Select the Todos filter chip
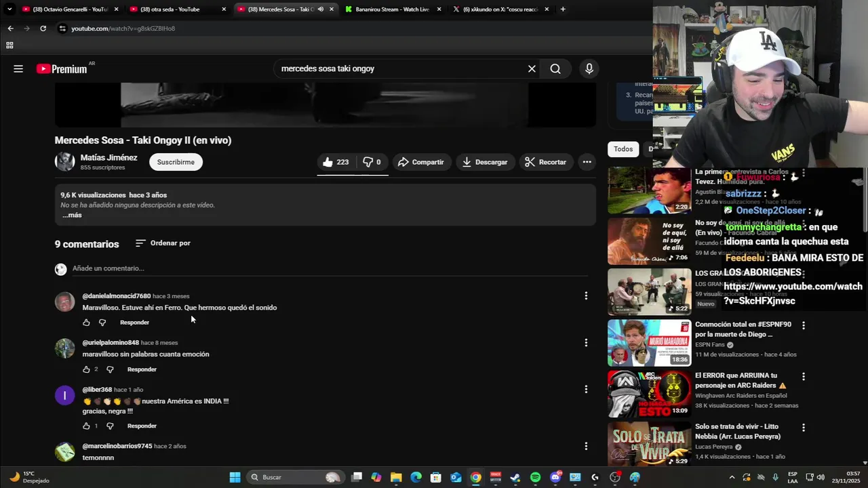868x488 pixels. tap(623, 149)
